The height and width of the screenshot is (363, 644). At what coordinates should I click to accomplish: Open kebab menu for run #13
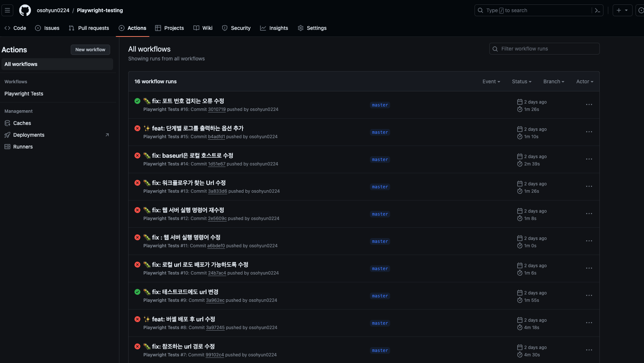pyautogui.click(x=589, y=186)
